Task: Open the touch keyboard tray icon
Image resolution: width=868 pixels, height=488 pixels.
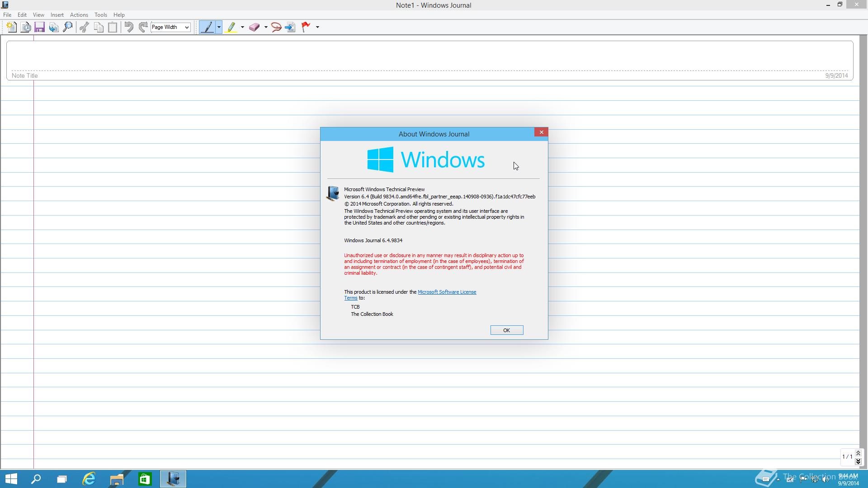Action: pos(765,479)
